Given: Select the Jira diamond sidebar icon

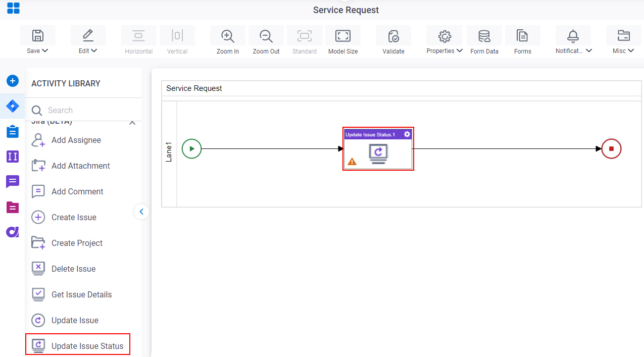Looking at the screenshot, I should [x=13, y=106].
